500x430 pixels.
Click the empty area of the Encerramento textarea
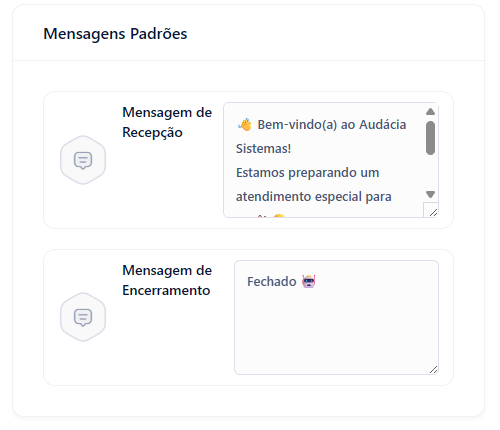tap(336, 330)
